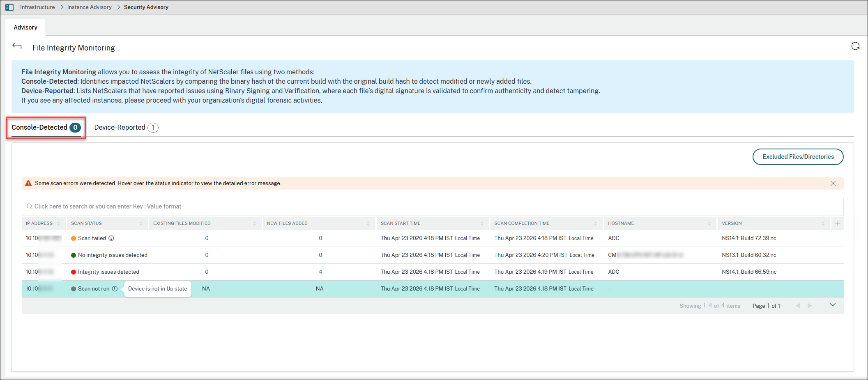The image size is (868, 380).
Task: Open Excluded Files/Directories
Action: [798, 157]
